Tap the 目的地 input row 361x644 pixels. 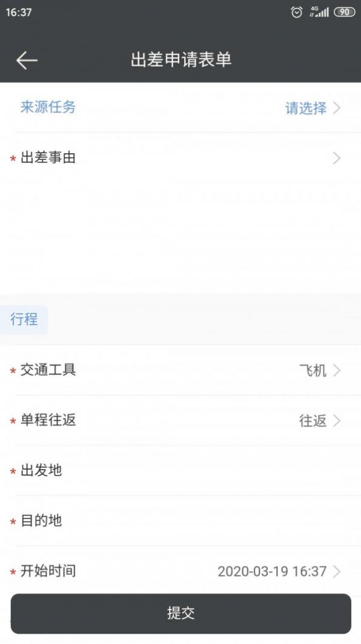pos(182,520)
